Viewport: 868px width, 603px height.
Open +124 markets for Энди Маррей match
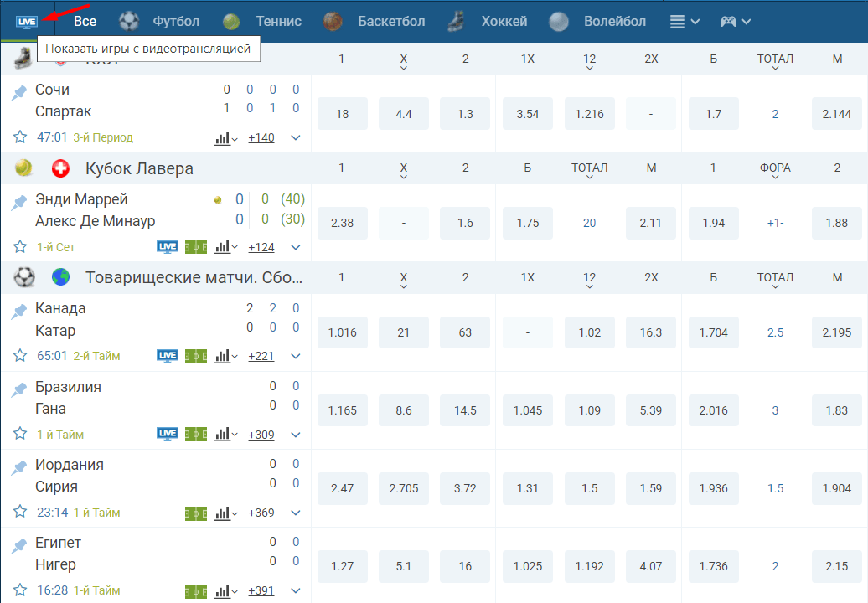pos(261,247)
